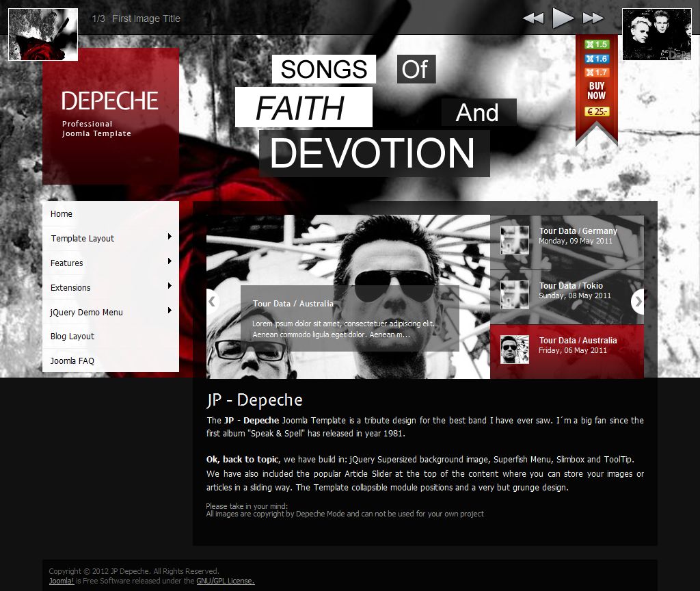Image resolution: width=700 pixels, height=591 pixels.
Task: Click the Professional Joomla Template tagline
Action: pyautogui.click(x=96, y=129)
